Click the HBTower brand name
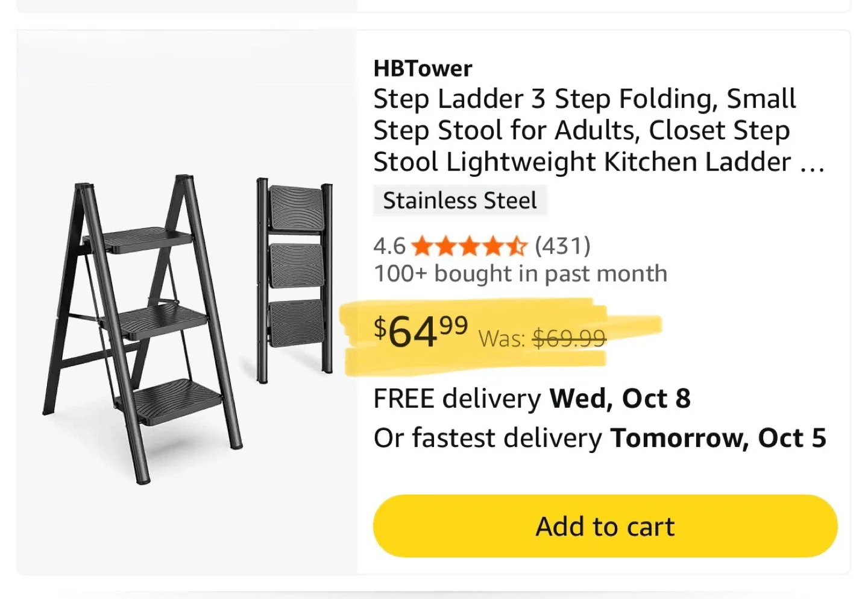Screen dimensions: 868x599 [422, 68]
